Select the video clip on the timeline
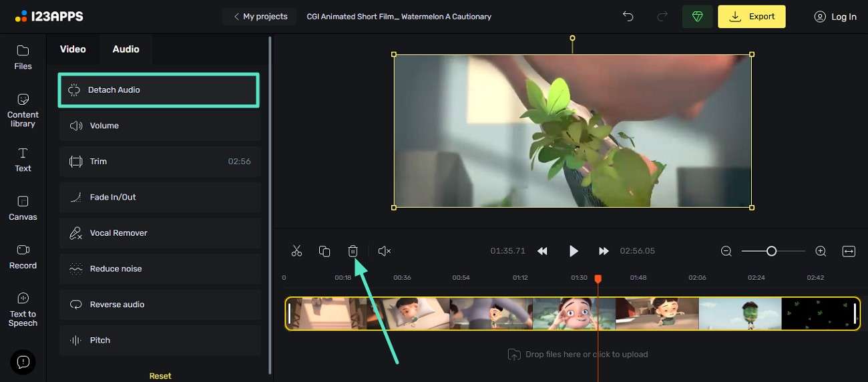 [x=572, y=314]
